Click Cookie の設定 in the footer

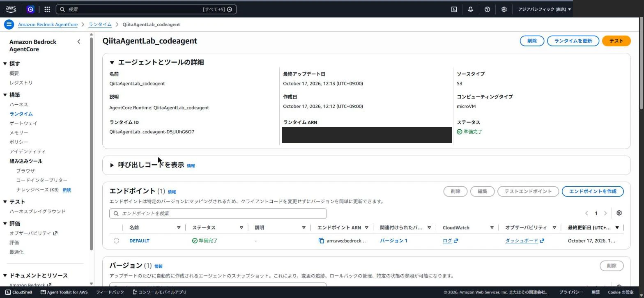[x=621, y=292]
